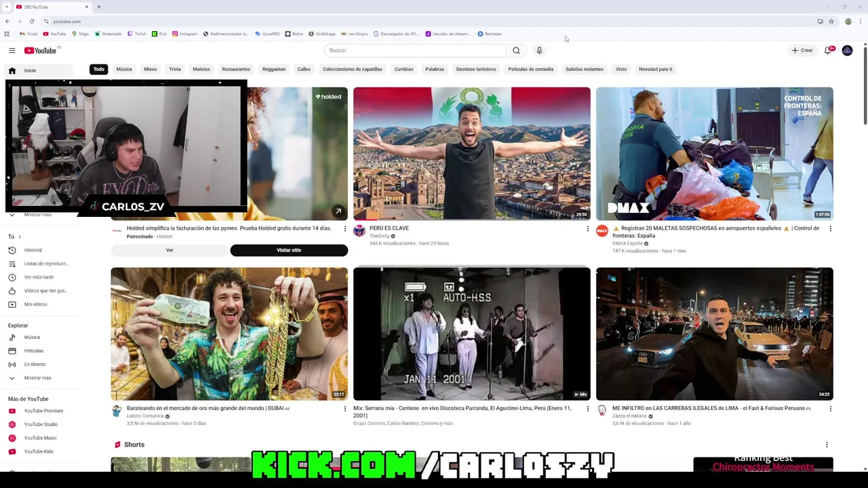
Task: Open the Restream bookmark
Action: (490, 34)
